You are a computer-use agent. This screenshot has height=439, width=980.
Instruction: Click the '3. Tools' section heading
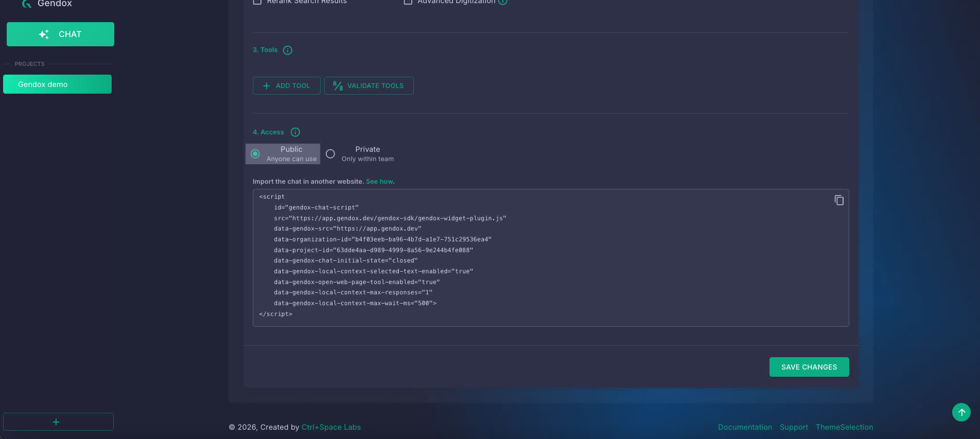265,50
